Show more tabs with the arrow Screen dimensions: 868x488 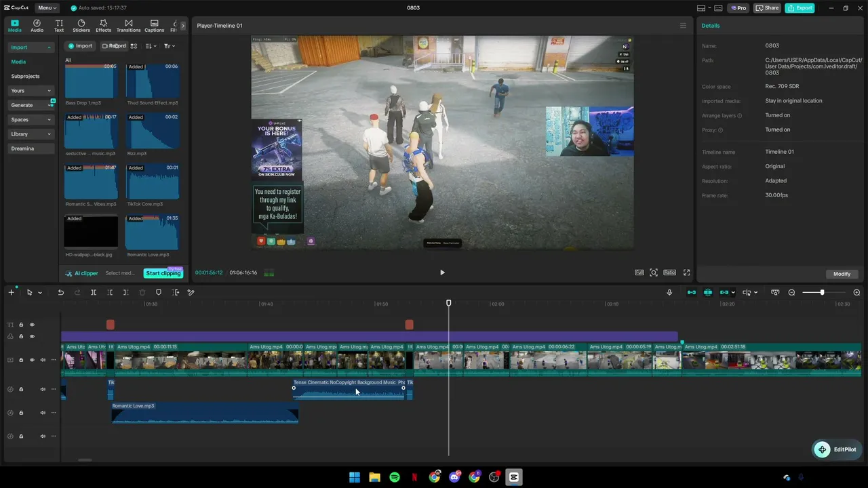click(182, 26)
